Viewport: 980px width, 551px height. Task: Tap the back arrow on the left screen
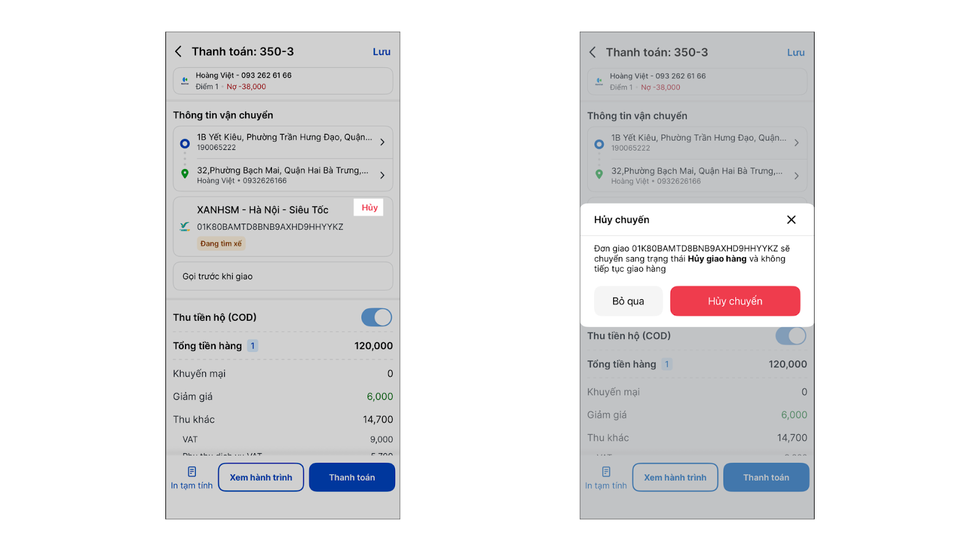(178, 51)
